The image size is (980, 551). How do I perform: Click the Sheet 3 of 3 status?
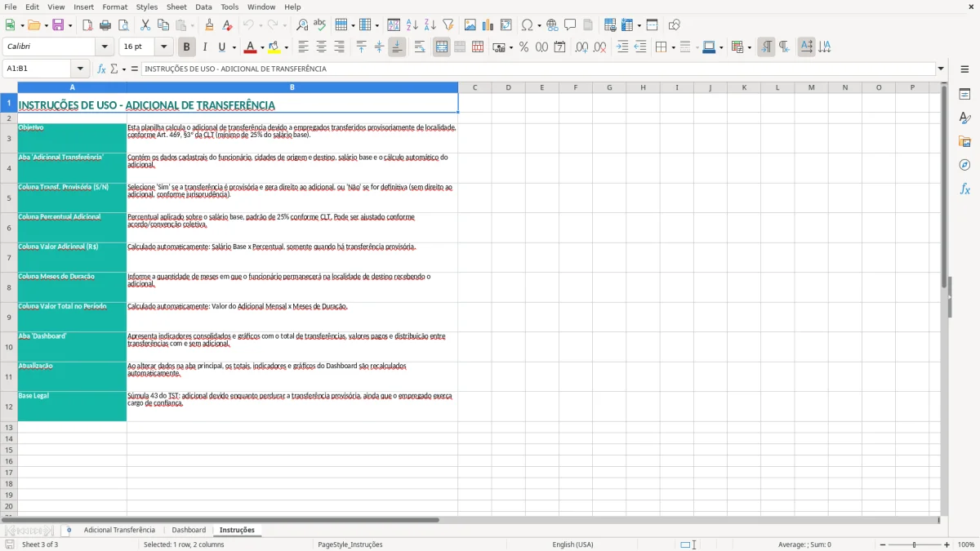click(x=40, y=544)
